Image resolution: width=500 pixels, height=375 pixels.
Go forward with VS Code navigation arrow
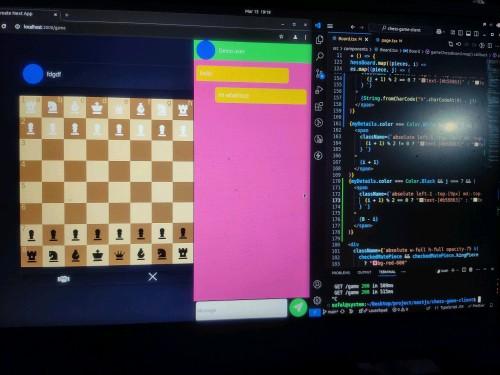pos(362,27)
